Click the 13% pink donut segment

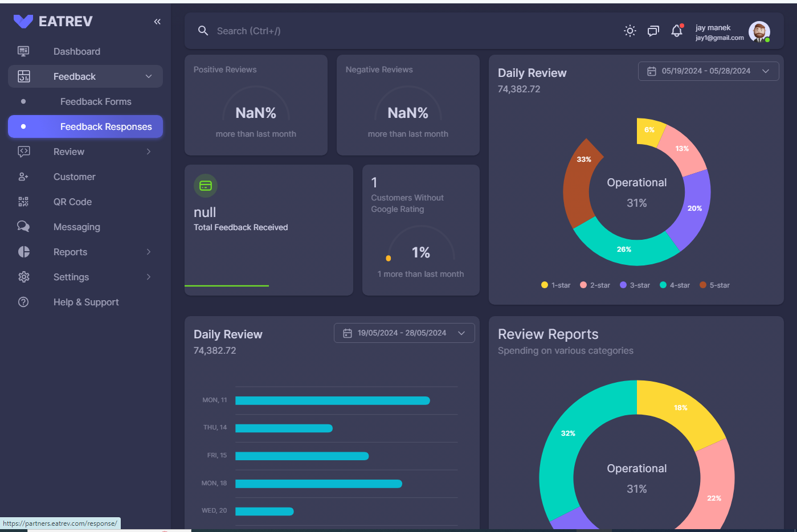point(681,149)
